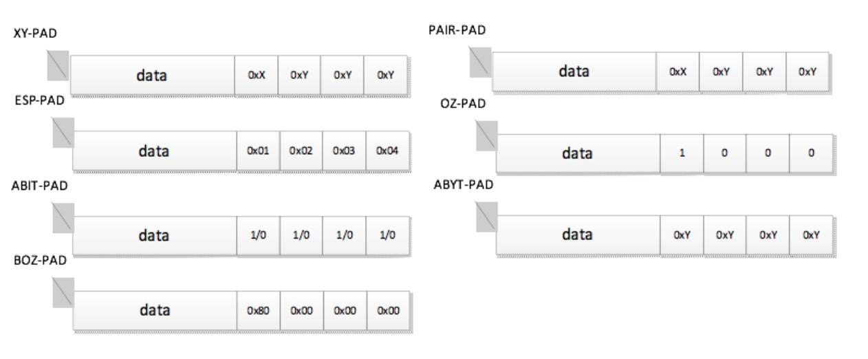Click the gray corner icon beside ABIT-PAD
This screenshot has height=359, width=868.
tap(63, 217)
